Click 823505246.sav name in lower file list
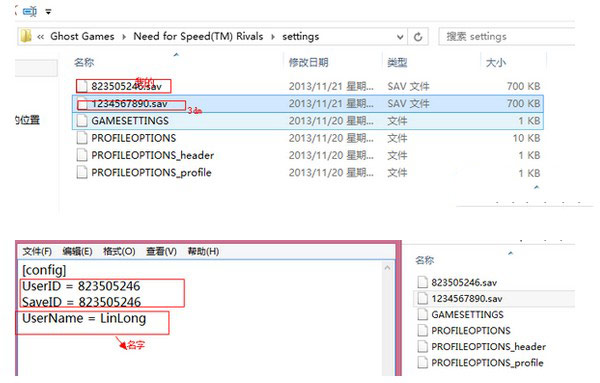This screenshot has height=383, width=600. [464, 283]
